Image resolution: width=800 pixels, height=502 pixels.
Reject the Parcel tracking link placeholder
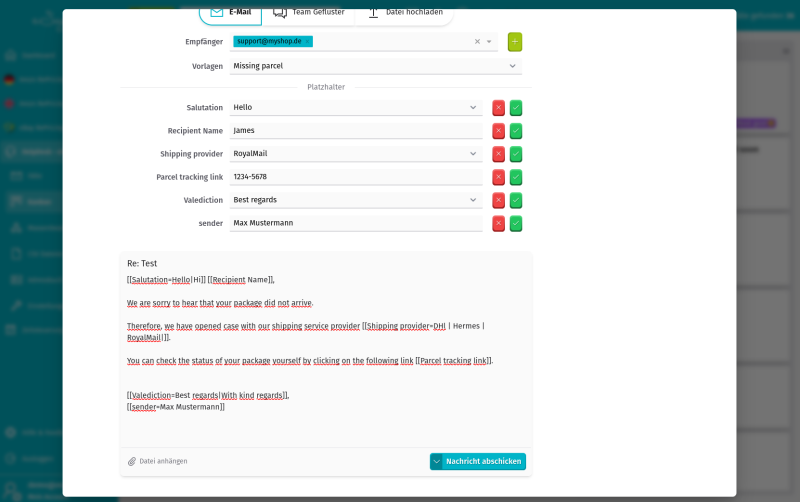pos(498,178)
